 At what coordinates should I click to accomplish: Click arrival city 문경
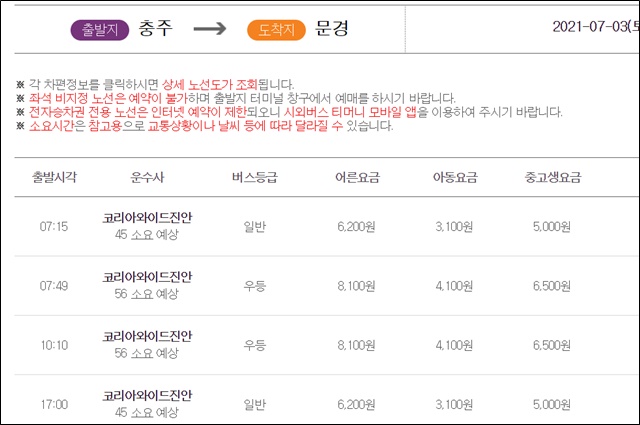click(332, 28)
